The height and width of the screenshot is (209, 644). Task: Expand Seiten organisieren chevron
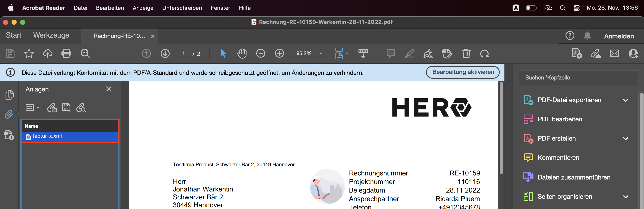point(625,197)
